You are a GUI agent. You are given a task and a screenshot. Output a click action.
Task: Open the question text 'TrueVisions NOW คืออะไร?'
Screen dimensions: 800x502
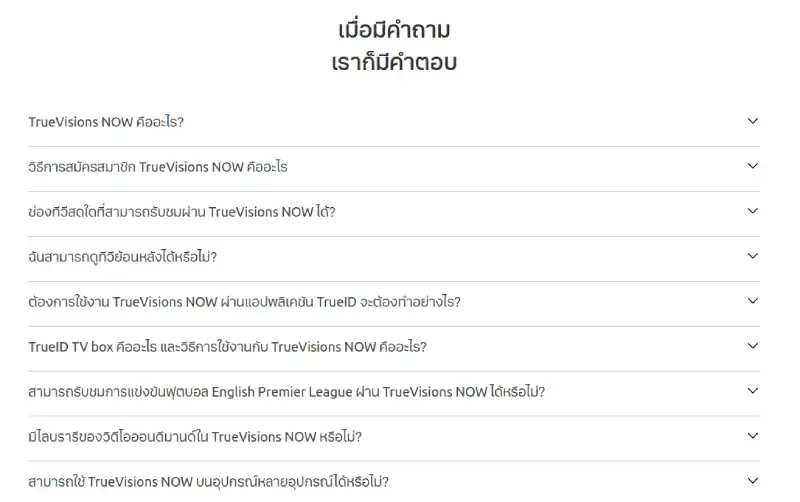click(106, 122)
